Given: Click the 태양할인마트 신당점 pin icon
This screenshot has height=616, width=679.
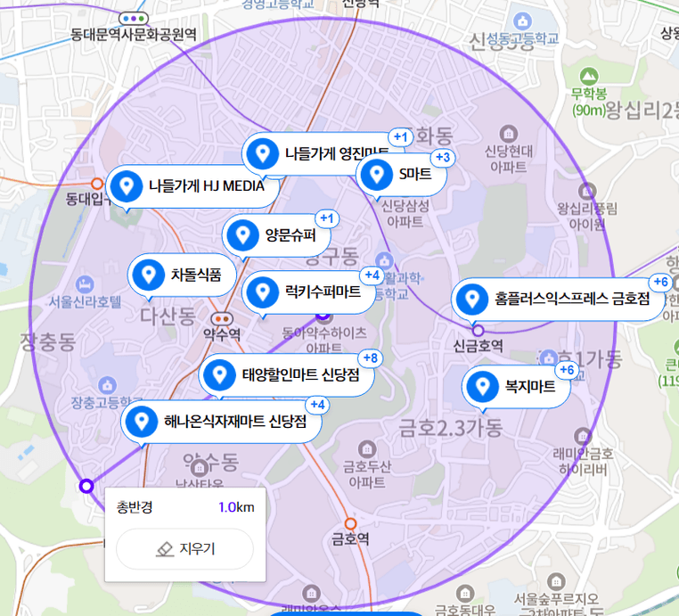Looking at the screenshot, I should click(219, 374).
